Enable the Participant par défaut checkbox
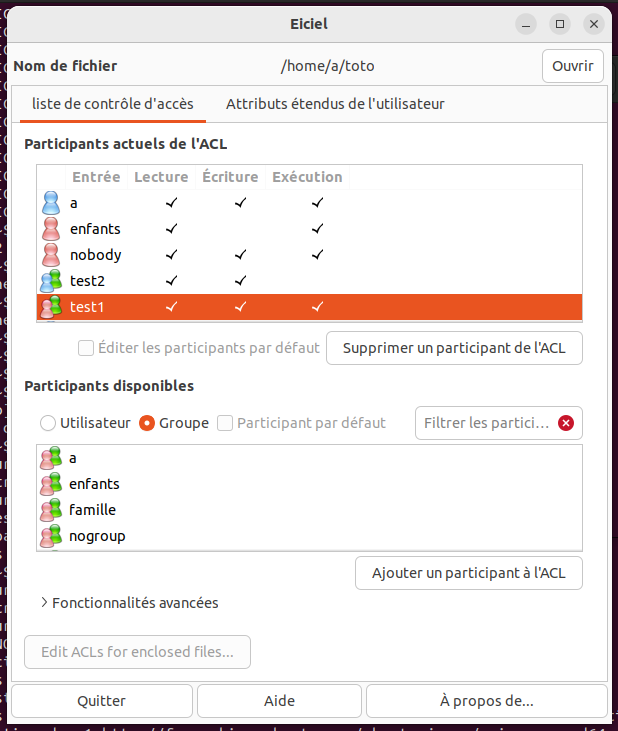Viewport: 618px width, 731px height. coord(225,423)
